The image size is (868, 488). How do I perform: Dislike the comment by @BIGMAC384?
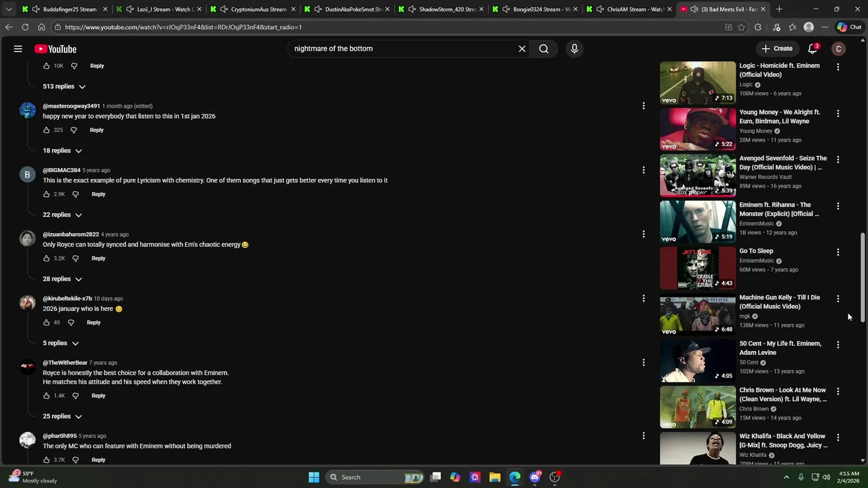coord(75,195)
